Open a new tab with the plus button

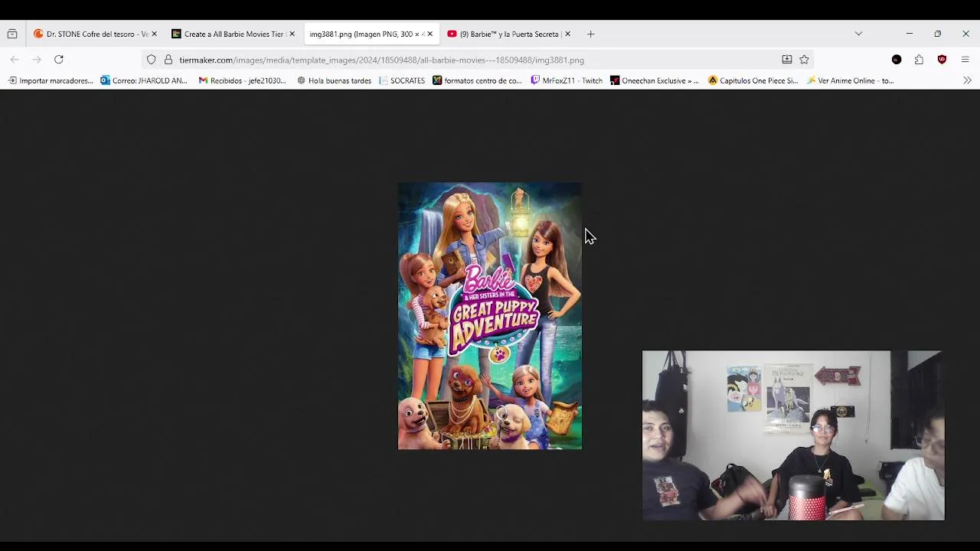point(590,34)
